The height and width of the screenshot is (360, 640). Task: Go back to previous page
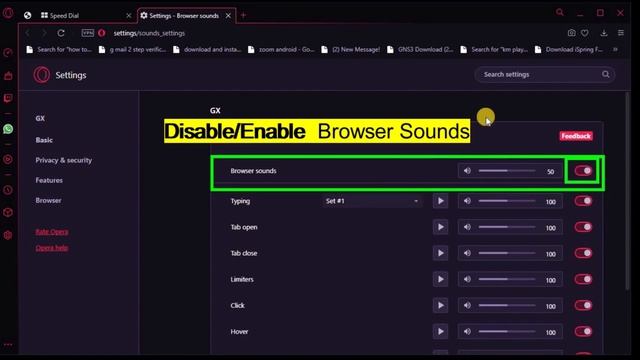[x=28, y=33]
